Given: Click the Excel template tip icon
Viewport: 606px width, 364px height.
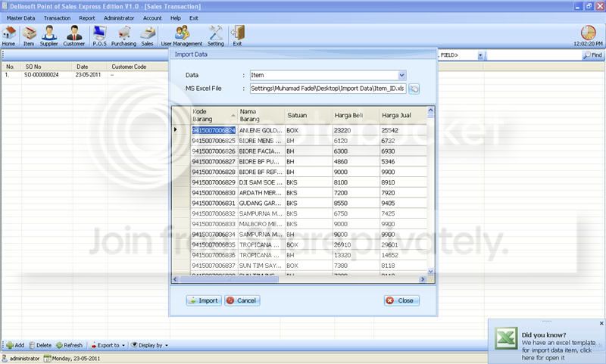Looking at the screenshot, I should tap(506, 338).
